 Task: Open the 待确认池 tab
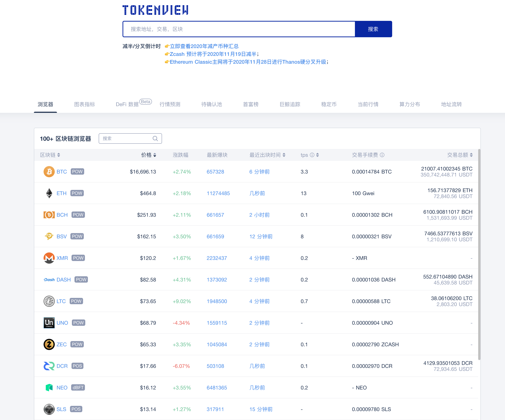click(x=212, y=104)
